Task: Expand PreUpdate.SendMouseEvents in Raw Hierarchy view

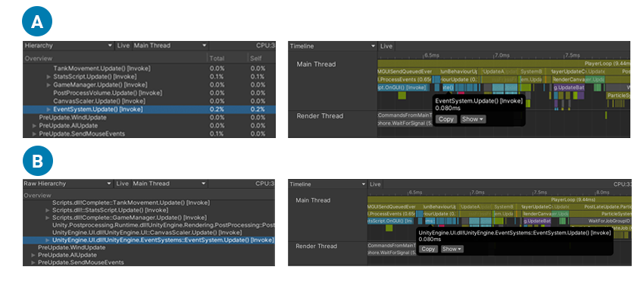Action: [x=33, y=262]
